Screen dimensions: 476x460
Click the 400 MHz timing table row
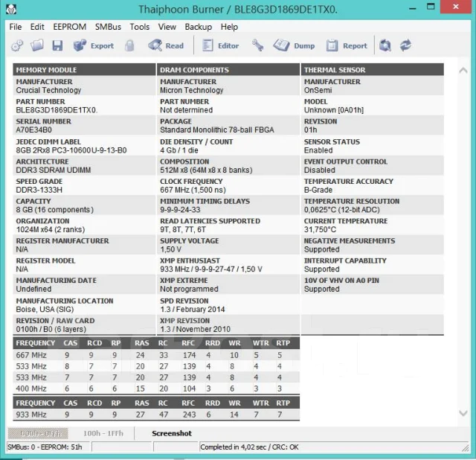(156, 389)
